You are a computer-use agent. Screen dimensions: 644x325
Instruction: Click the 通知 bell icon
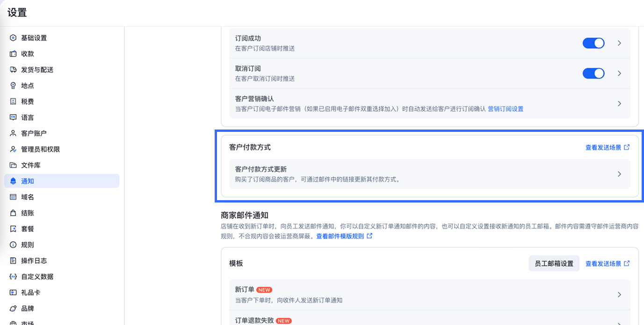(13, 181)
